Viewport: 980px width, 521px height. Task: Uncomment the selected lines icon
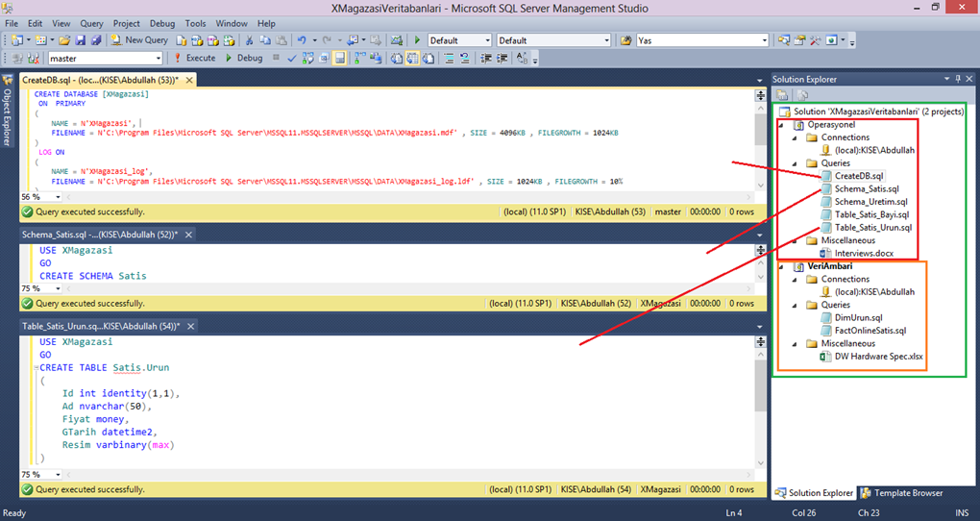click(x=464, y=59)
